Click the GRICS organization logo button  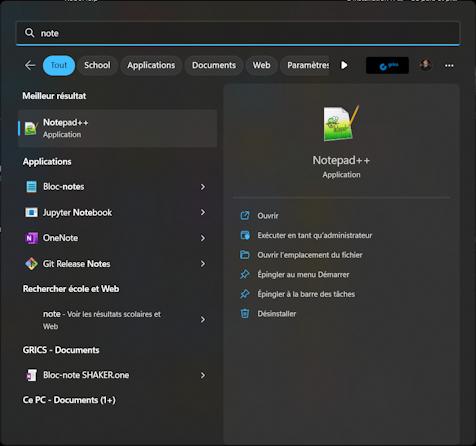387,65
